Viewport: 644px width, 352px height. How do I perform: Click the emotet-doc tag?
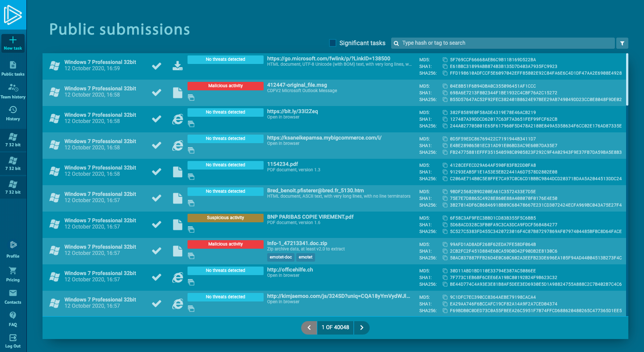click(x=280, y=257)
